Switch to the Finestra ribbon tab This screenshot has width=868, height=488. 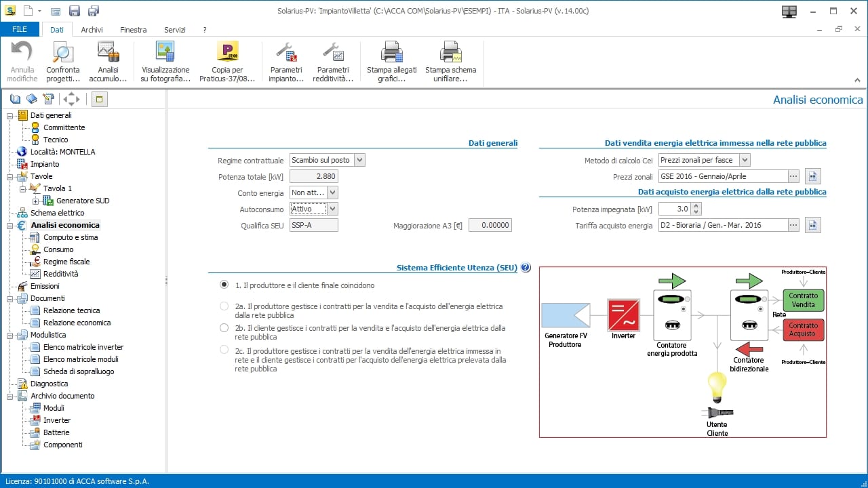(133, 30)
